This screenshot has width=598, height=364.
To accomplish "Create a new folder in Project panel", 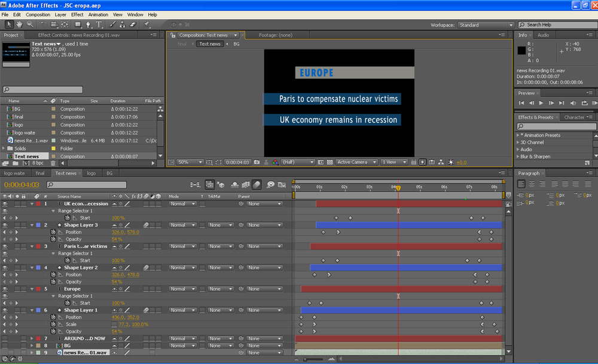I will pos(16,163).
